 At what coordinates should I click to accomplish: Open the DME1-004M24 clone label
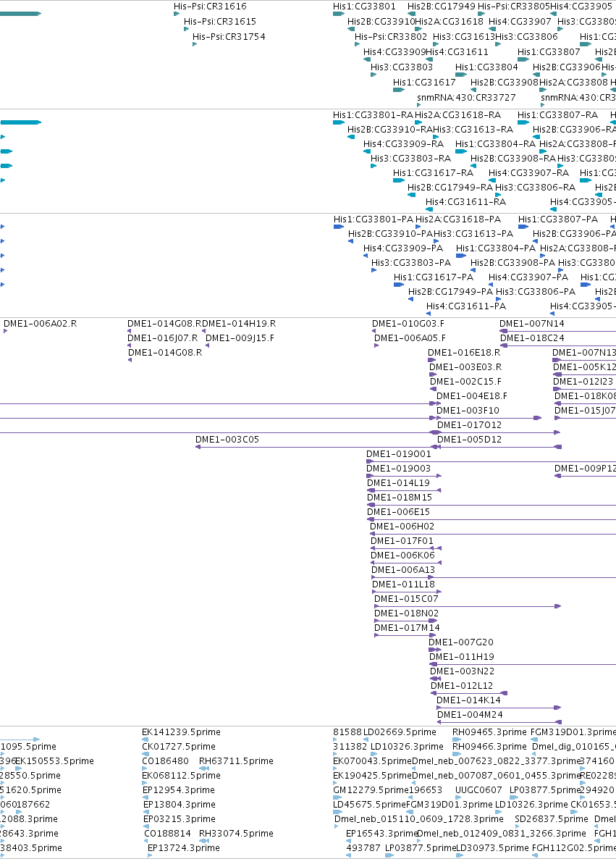[x=470, y=716]
